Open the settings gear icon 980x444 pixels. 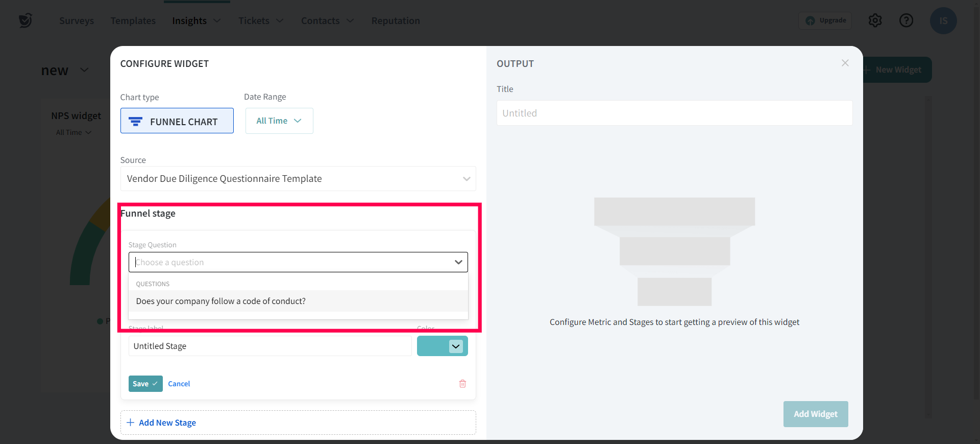pos(875,20)
